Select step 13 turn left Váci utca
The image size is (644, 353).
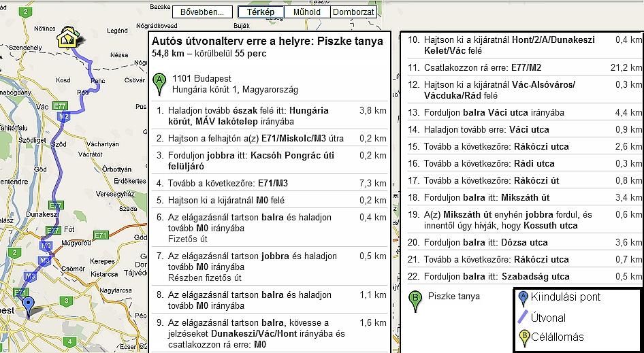[524, 112]
